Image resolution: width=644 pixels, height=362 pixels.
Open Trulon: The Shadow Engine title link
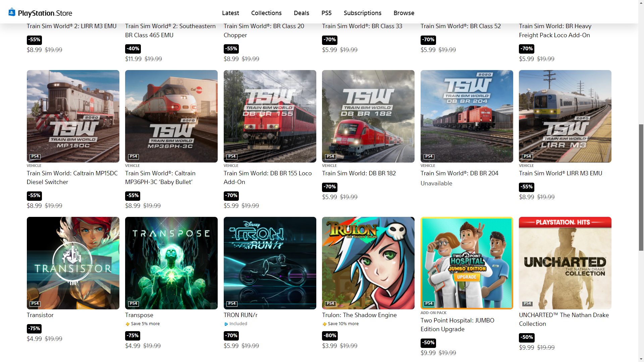(359, 315)
